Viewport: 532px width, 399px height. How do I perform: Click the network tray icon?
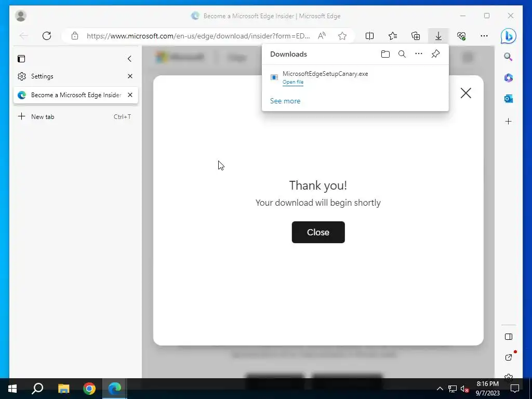(x=453, y=389)
